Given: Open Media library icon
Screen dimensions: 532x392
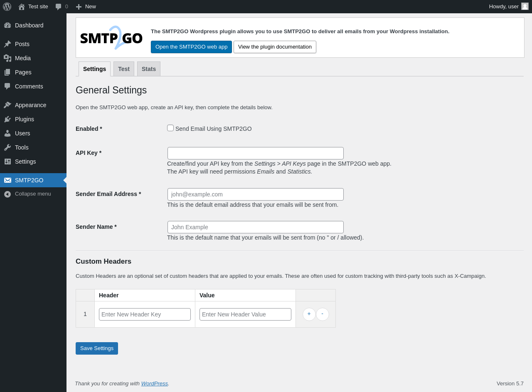Looking at the screenshot, I should point(7,58).
